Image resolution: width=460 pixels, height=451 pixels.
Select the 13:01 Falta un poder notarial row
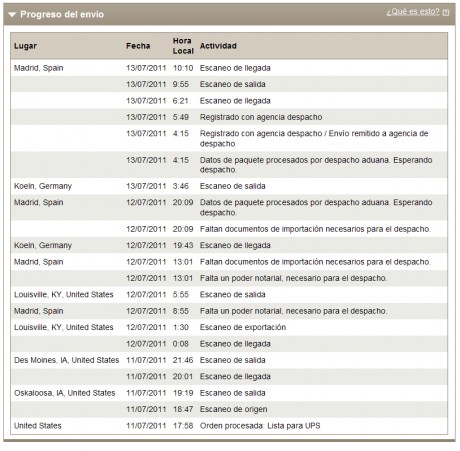(229, 278)
